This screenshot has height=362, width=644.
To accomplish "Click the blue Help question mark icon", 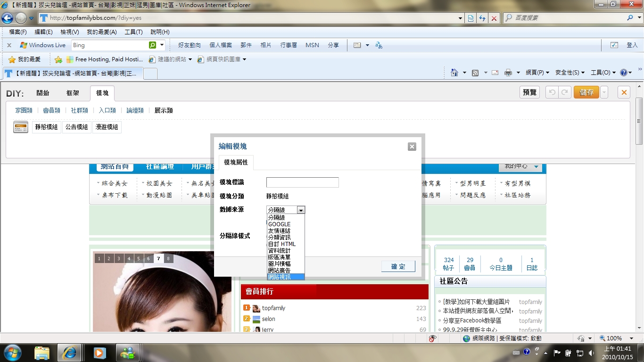I will click(624, 73).
